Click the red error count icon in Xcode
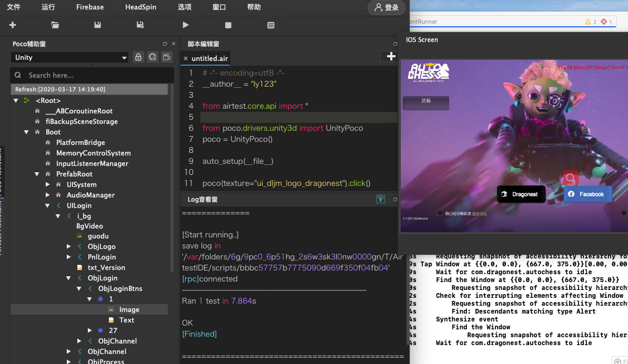The height and width of the screenshot is (364, 628). tap(604, 22)
